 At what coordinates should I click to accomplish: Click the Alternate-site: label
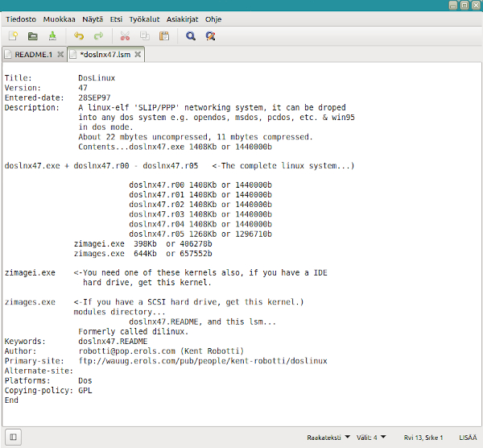[39, 371]
